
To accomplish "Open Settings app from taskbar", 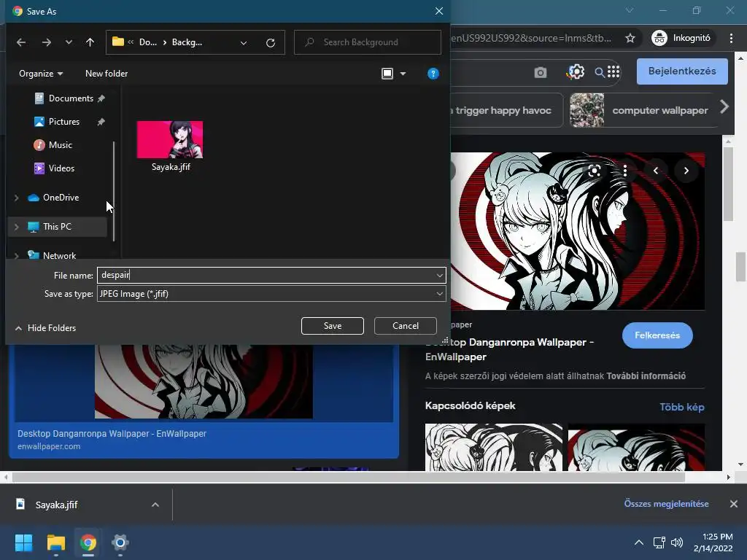I will [x=120, y=542].
